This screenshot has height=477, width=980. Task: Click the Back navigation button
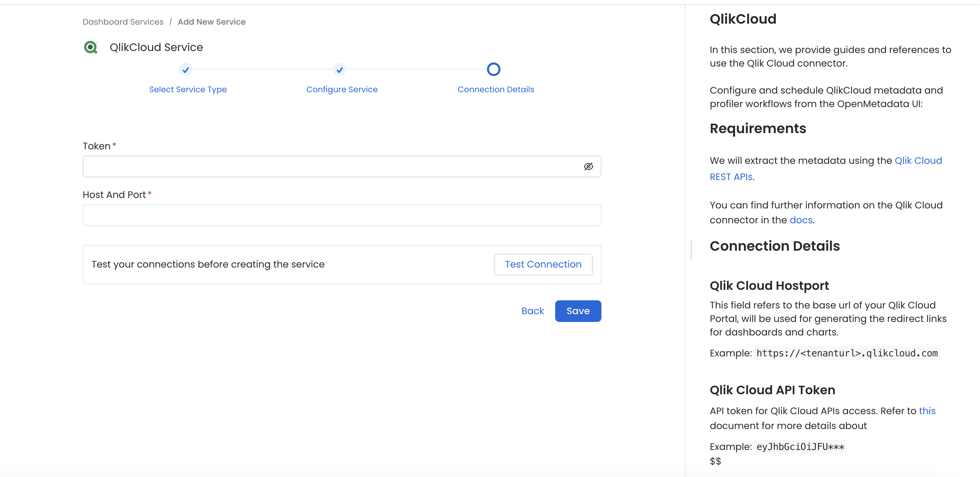click(x=533, y=311)
